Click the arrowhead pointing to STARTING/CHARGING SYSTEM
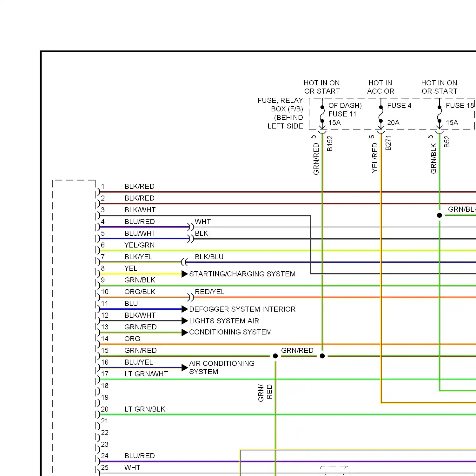 (185, 274)
